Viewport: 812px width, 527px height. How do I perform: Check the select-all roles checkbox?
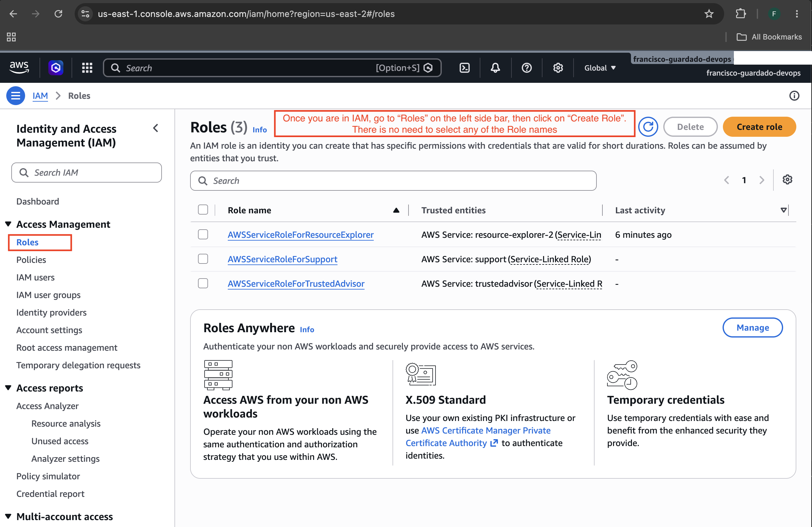click(x=203, y=210)
